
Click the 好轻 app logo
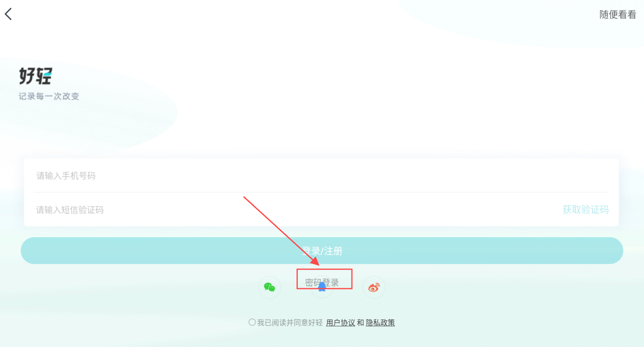(36, 76)
